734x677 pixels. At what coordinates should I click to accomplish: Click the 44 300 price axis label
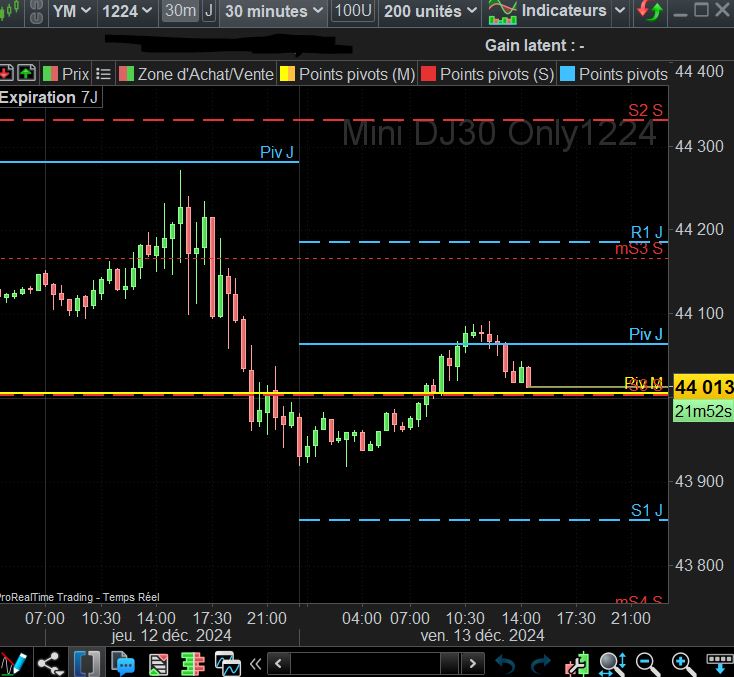pos(699,146)
